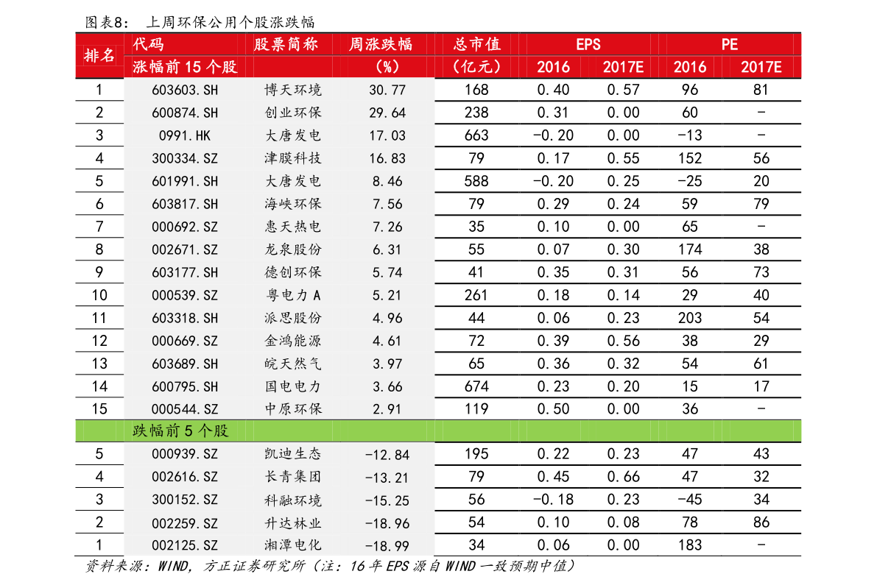
Task: Click the table title 图表8 上周环保公用个股涨跌幅
Action: pyautogui.click(x=200, y=22)
